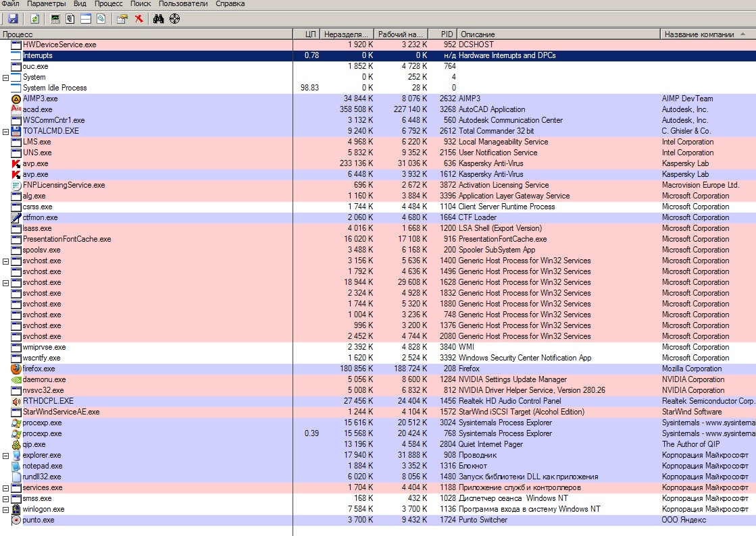This screenshot has height=536, width=756.
Task: Select the wmiprvse.exe process
Action: (x=44, y=347)
